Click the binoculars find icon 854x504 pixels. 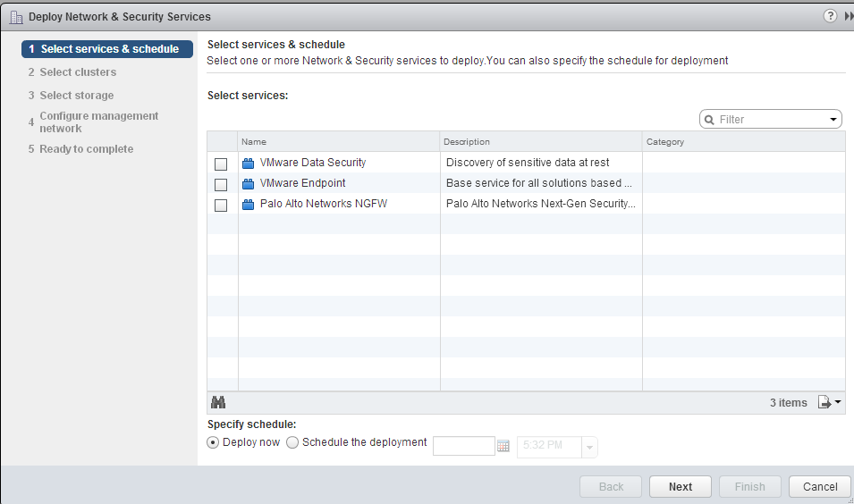coord(217,403)
